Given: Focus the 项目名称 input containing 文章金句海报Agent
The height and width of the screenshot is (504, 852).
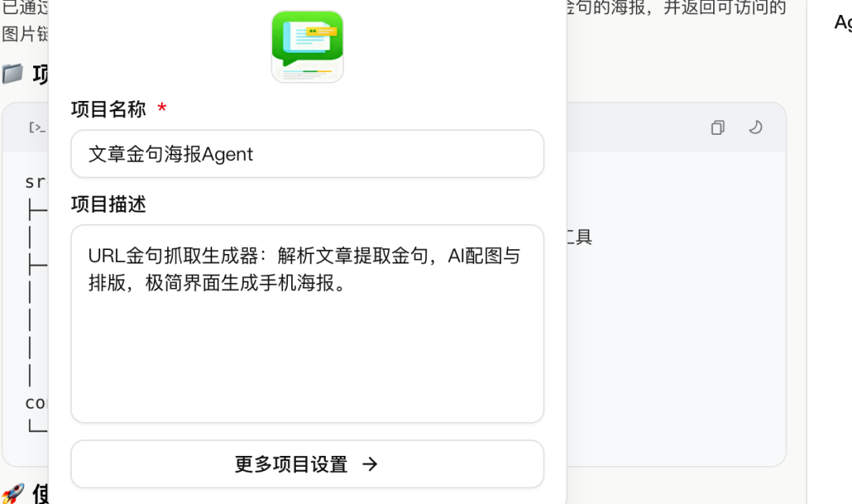Looking at the screenshot, I should (x=308, y=154).
